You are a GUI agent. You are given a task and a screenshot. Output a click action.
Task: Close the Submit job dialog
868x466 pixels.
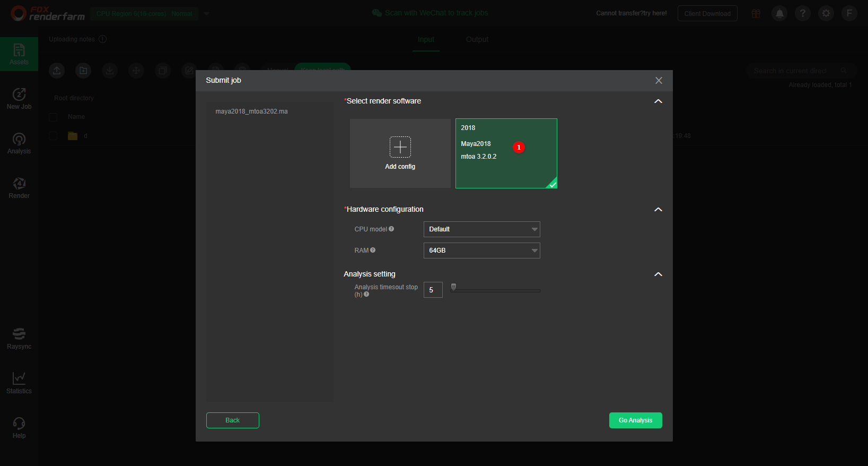click(659, 81)
